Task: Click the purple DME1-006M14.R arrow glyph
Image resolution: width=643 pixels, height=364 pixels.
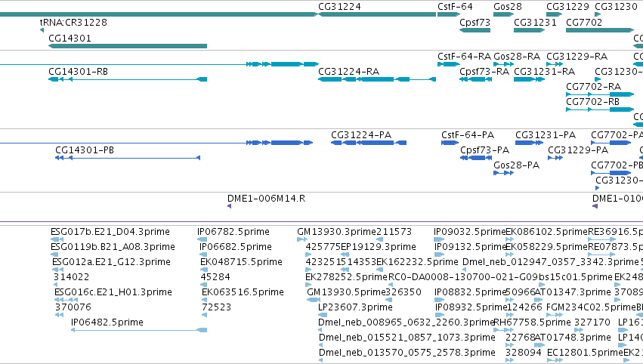Action: [229, 206]
